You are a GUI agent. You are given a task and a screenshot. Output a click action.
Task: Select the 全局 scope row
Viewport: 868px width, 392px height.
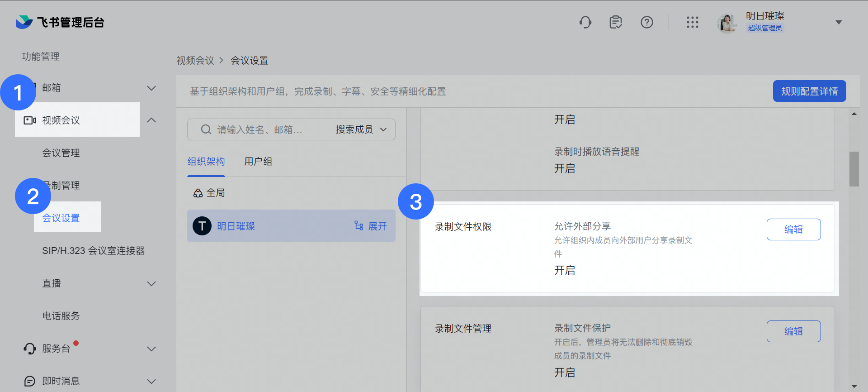coord(291,193)
